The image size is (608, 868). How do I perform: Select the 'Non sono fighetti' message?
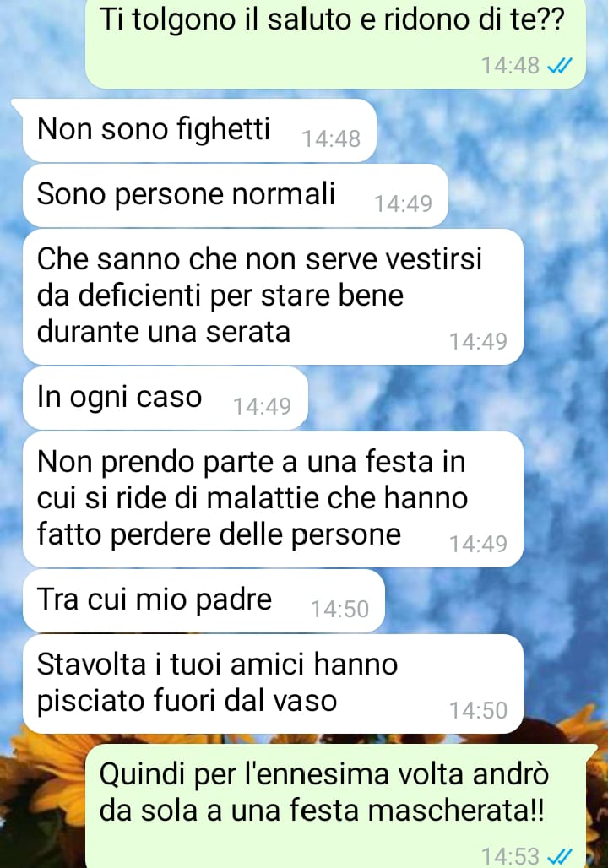click(199, 131)
